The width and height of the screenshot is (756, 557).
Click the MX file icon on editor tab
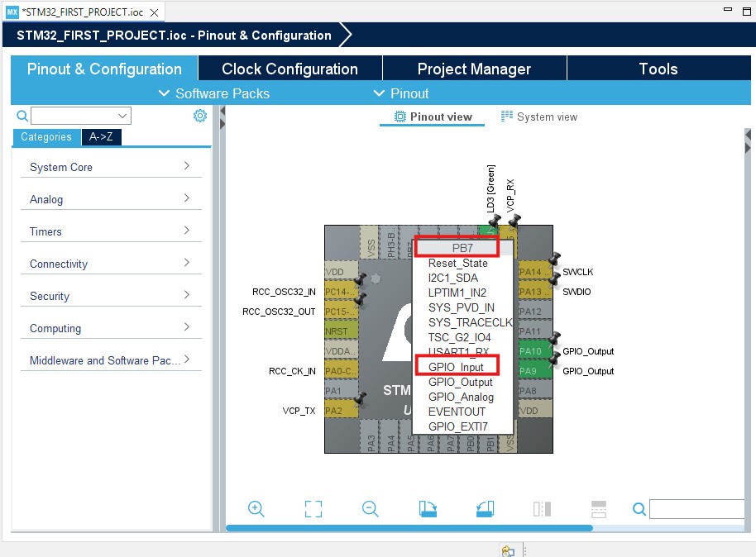[12, 12]
